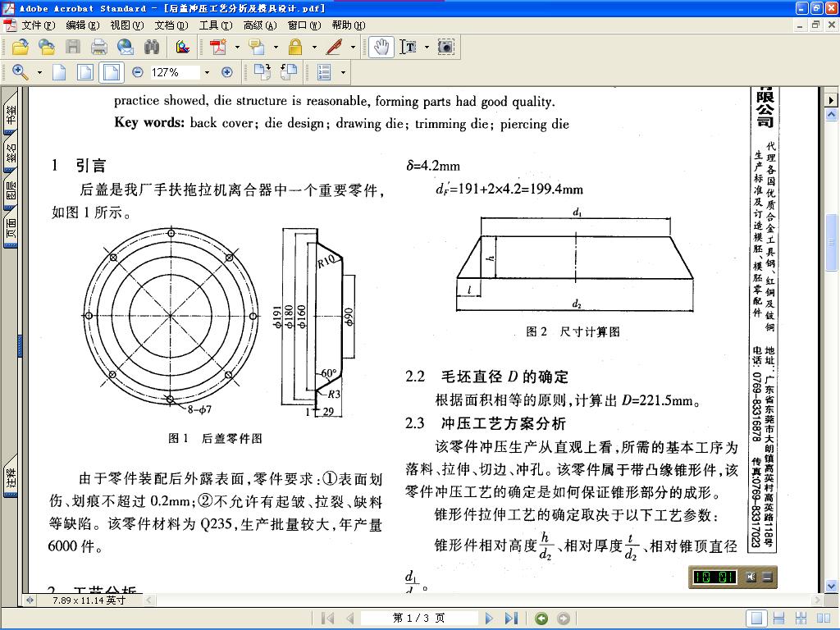Open the 文档(D) menu

pos(171,25)
